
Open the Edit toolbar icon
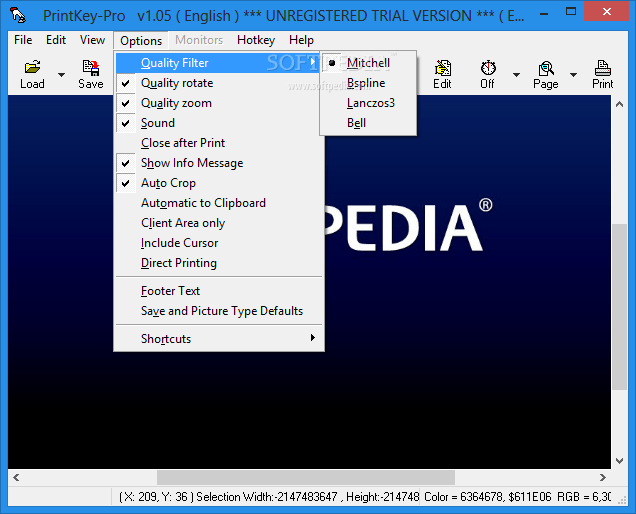click(x=443, y=68)
